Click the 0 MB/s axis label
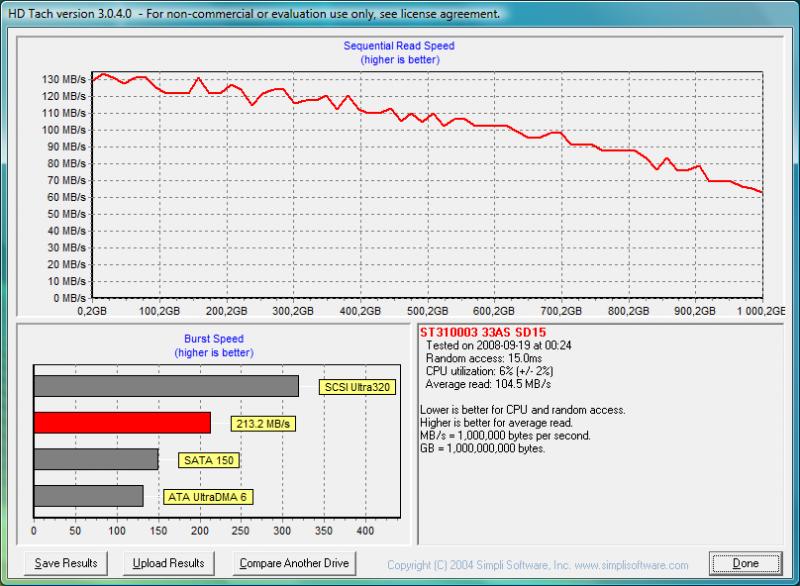The image size is (800, 586). tap(69, 298)
